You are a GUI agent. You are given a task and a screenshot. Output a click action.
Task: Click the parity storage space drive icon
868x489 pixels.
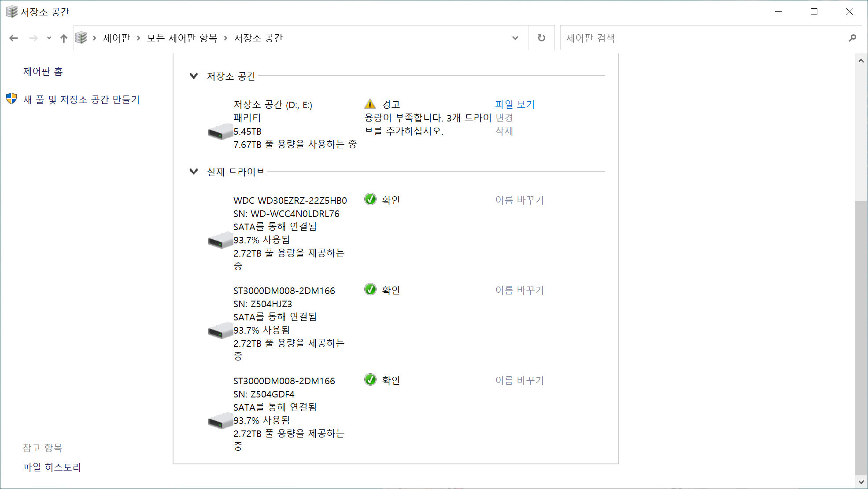[x=220, y=132]
